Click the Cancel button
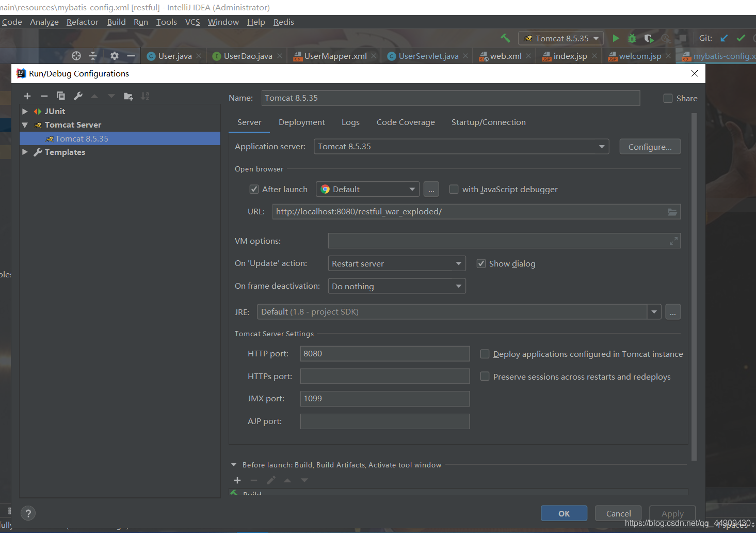This screenshot has width=756, height=533. pyautogui.click(x=618, y=513)
